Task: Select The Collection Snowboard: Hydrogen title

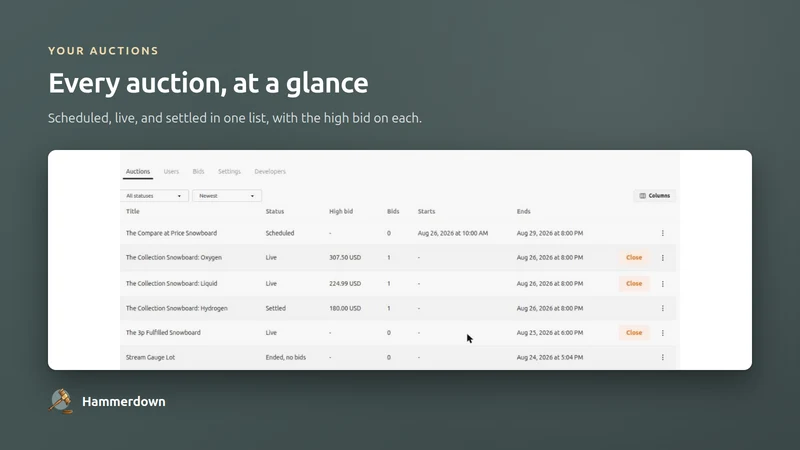Action: click(x=177, y=308)
